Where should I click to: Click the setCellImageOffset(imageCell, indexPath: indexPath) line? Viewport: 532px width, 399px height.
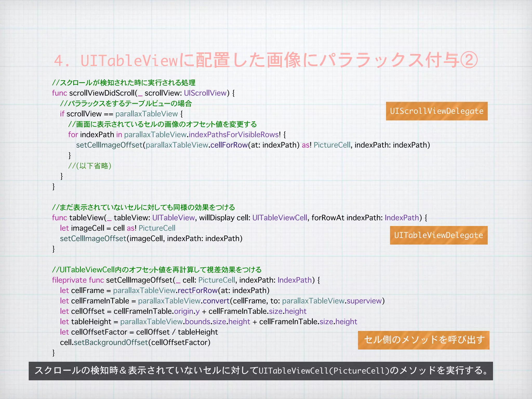coord(151,238)
